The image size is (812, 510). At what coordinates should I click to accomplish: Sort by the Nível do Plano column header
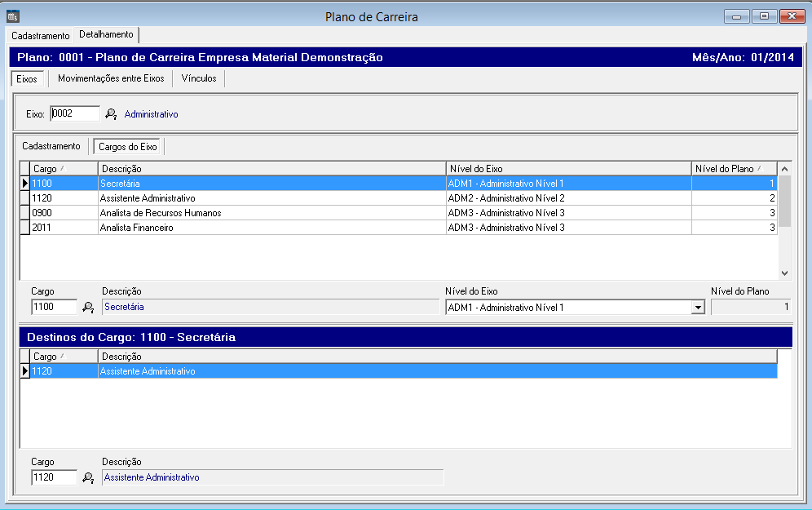(734, 168)
